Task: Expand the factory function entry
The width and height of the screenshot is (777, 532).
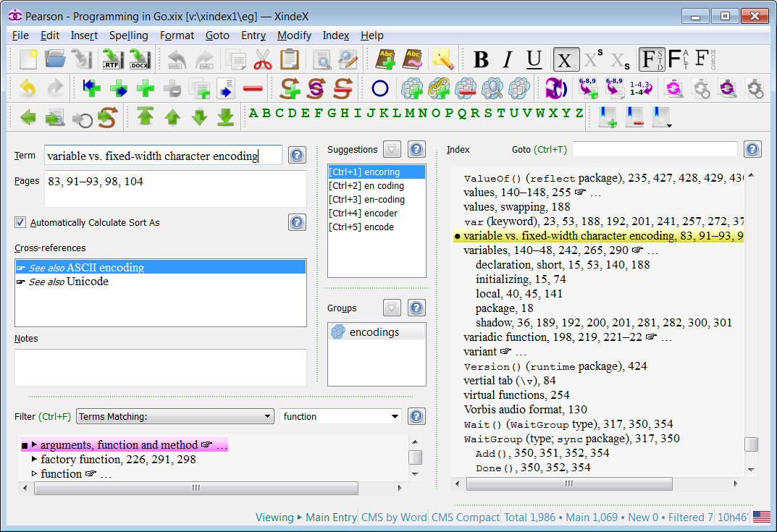Action: pyautogui.click(x=34, y=459)
